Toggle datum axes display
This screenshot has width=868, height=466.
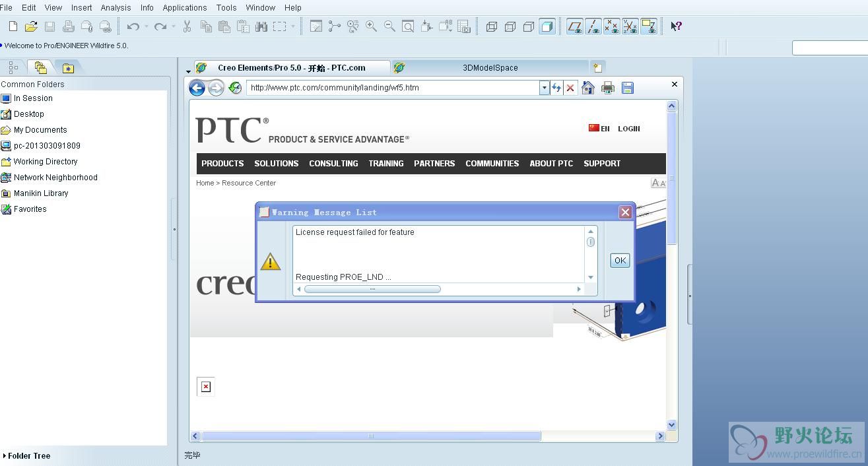593,26
